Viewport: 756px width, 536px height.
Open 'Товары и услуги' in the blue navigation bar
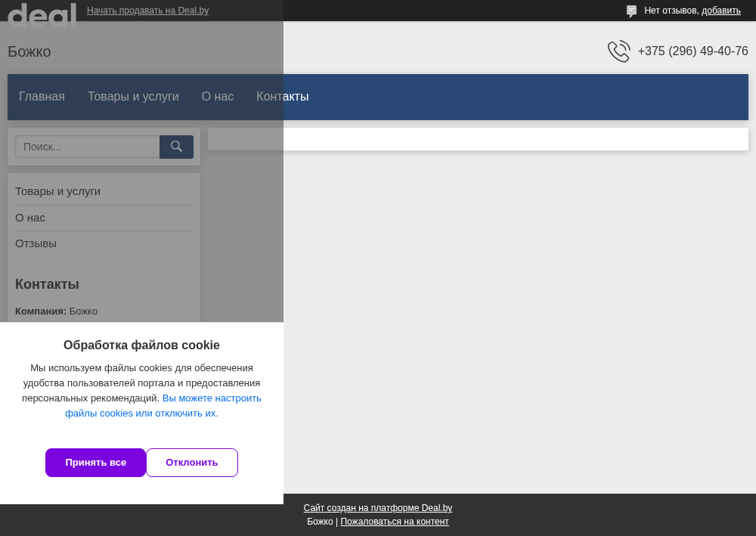tap(133, 97)
